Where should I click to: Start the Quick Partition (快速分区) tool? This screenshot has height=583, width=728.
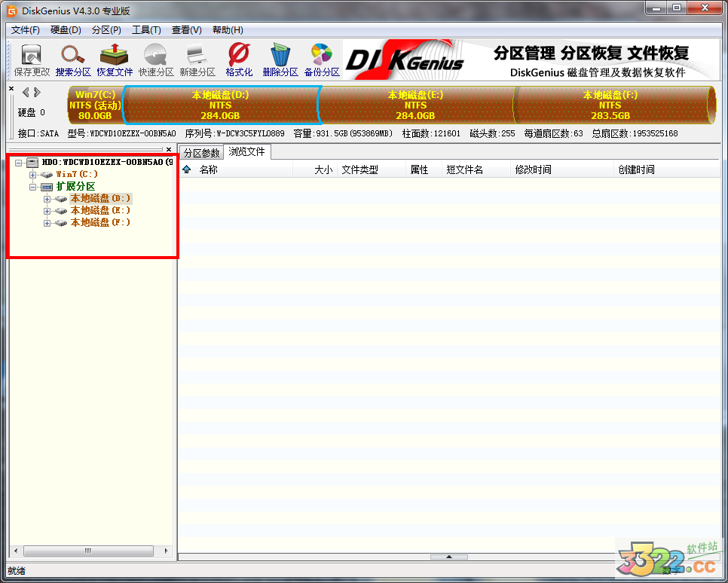click(x=156, y=60)
